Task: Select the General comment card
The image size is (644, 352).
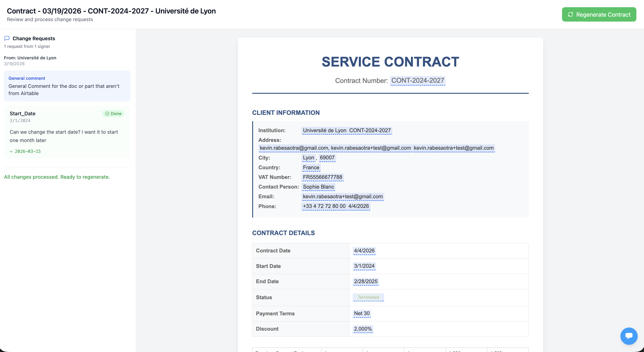Action: click(x=67, y=86)
